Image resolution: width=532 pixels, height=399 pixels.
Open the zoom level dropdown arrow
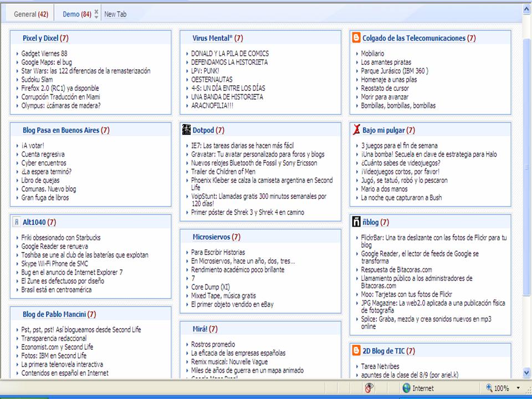(x=518, y=388)
